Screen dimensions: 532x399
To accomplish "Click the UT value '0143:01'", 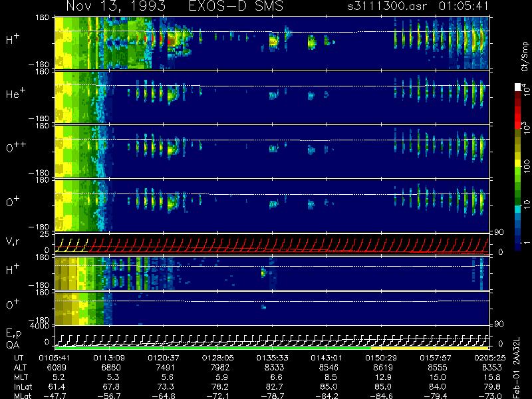I will 327,358.
